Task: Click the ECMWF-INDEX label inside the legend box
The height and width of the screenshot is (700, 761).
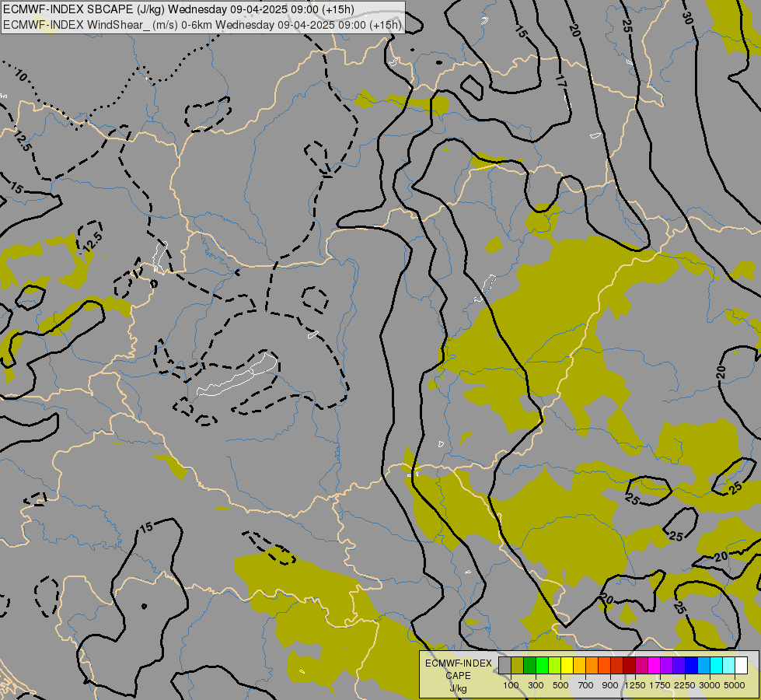Action: click(458, 663)
